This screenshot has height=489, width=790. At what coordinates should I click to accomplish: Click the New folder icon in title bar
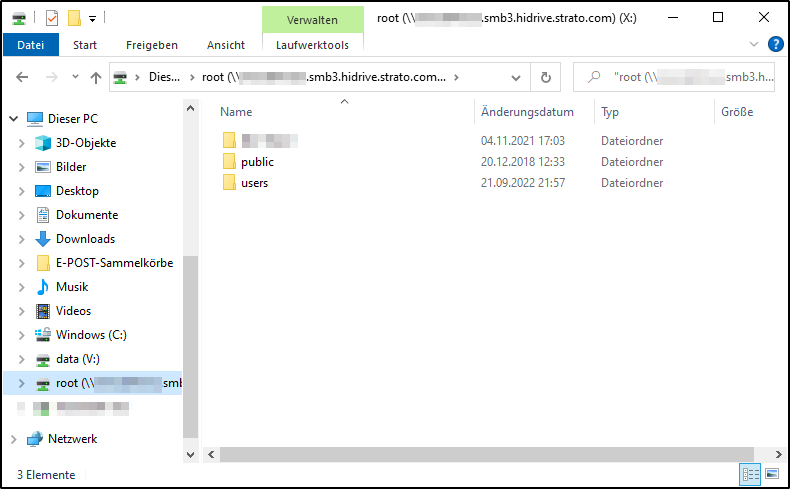pos(74,19)
